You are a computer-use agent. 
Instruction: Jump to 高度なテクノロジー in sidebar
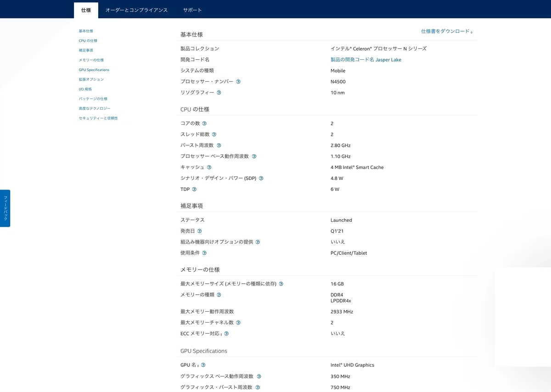95,108
